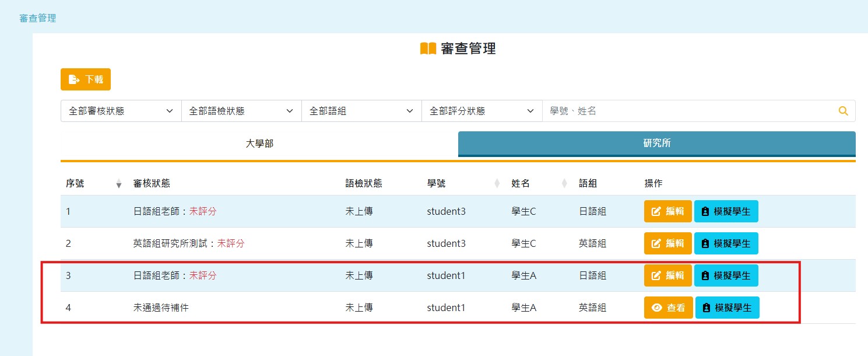Click student3 ID in row 2
The height and width of the screenshot is (356, 868).
(x=446, y=243)
